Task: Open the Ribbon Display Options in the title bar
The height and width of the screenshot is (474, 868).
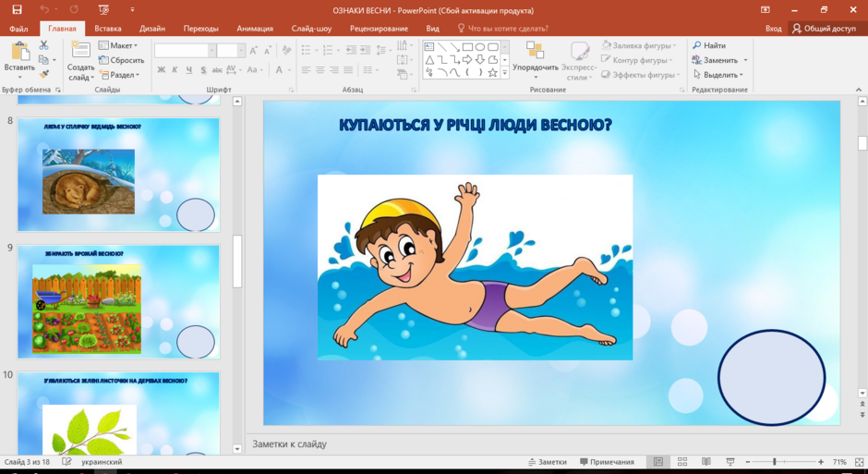Action: pos(765,9)
